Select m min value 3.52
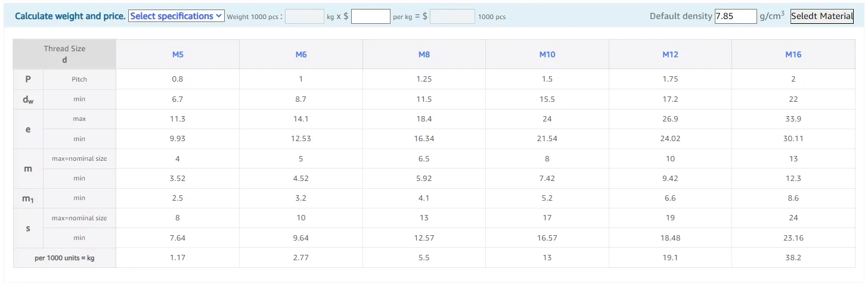Screen dimensions: 868x287 178,179
